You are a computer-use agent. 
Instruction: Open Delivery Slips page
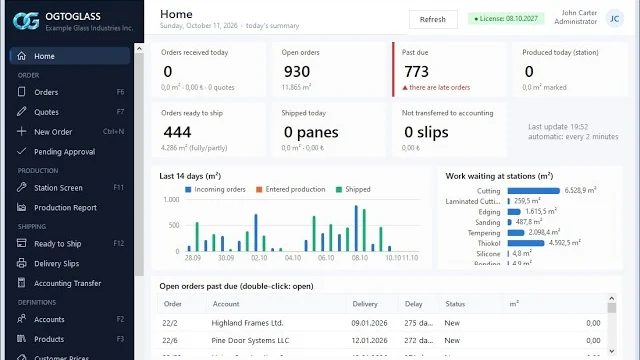pyautogui.click(x=70, y=263)
